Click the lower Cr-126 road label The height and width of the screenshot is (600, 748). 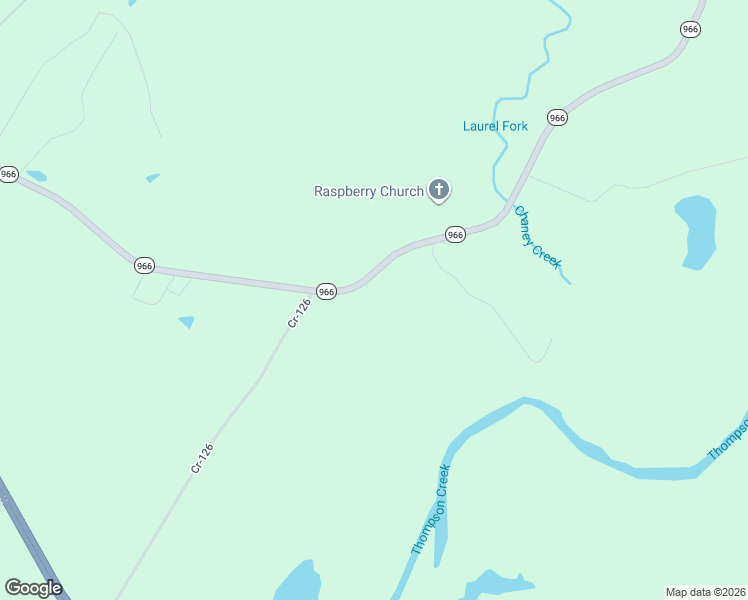(x=202, y=458)
